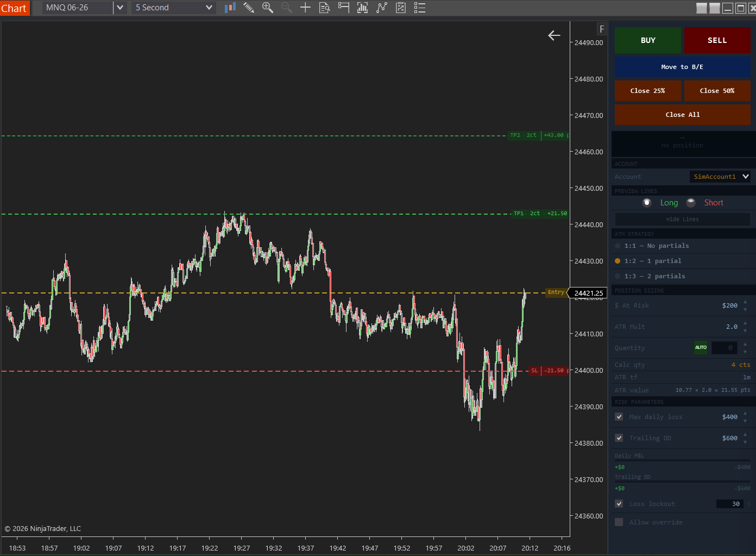Toggle the Allow override checkbox
756x556 pixels.
(x=619, y=522)
